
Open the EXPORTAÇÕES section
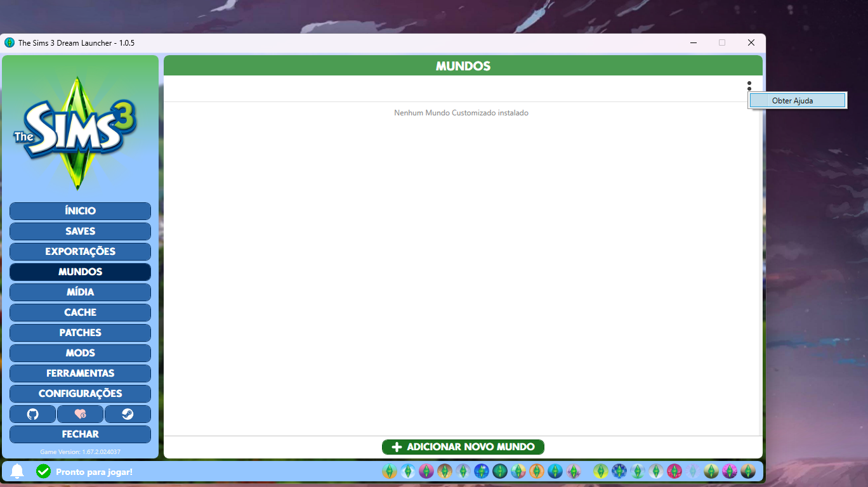[80, 252]
